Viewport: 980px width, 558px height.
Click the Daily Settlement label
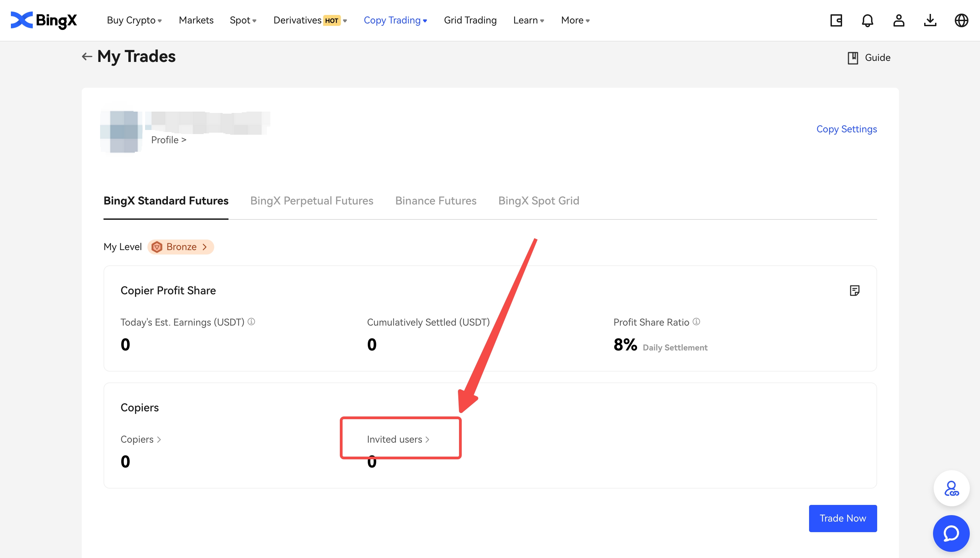click(675, 348)
